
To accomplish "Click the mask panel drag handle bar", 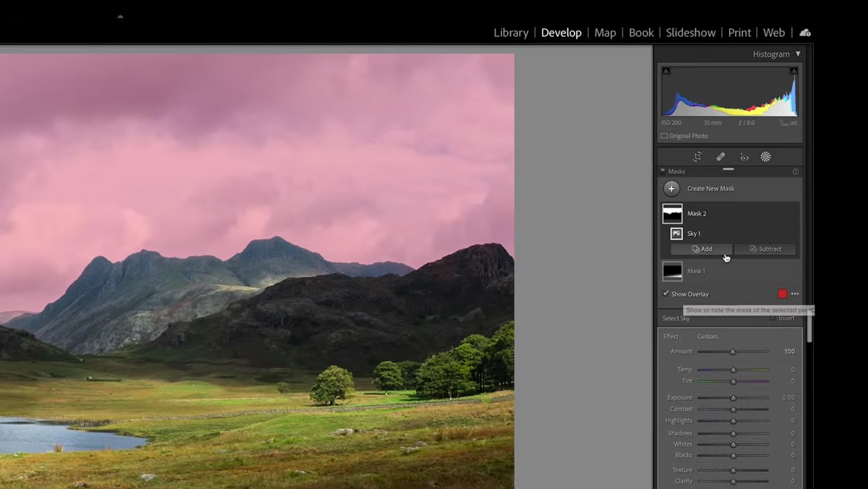I will tap(728, 169).
